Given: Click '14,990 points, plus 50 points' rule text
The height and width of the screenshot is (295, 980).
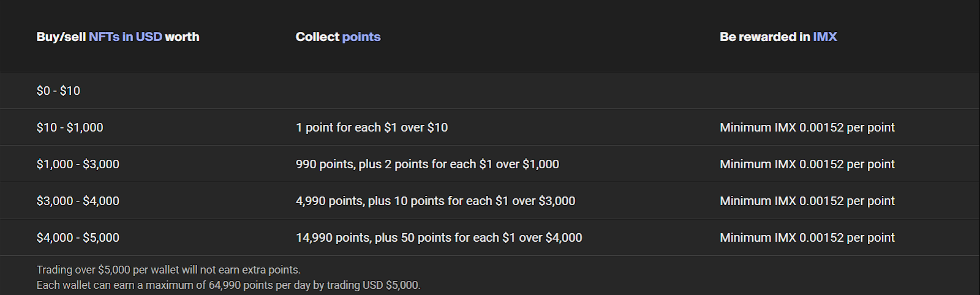Looking at the screenshot, I should pyautogui.click(x=439, y=237).
